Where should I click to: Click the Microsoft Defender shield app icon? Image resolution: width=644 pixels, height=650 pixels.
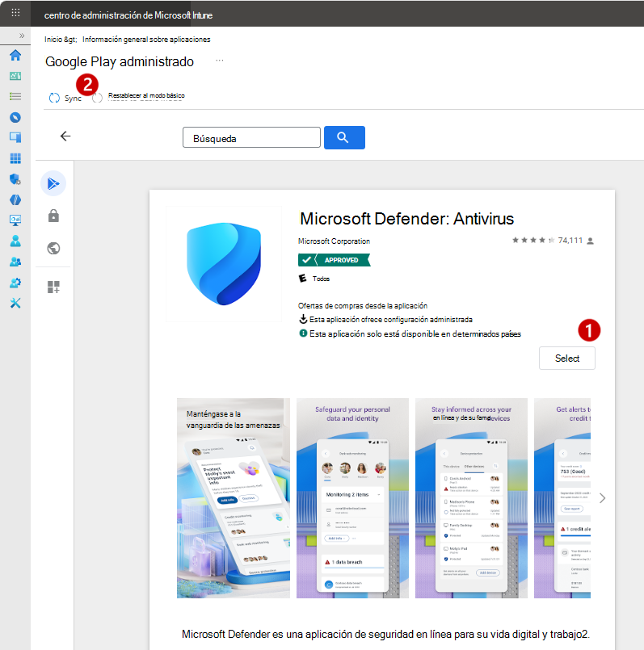(224, 264)
